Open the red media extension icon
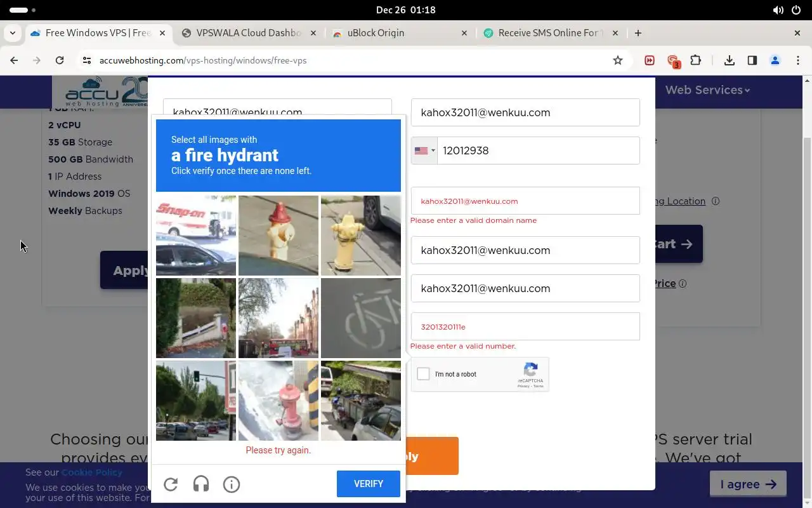This screenshot has height=508, width=812. (x=650, y=60)
